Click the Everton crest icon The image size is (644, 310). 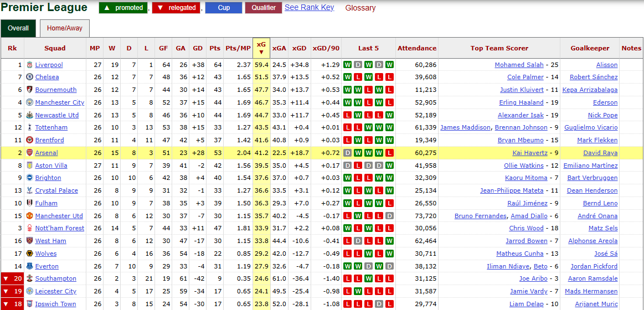[29, 266]
